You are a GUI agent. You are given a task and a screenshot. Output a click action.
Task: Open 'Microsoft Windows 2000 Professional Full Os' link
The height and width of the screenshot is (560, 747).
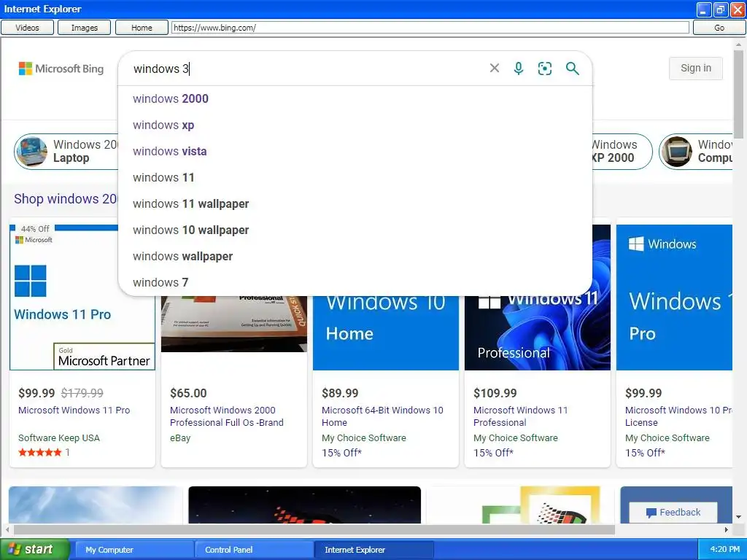click(227, 416)
